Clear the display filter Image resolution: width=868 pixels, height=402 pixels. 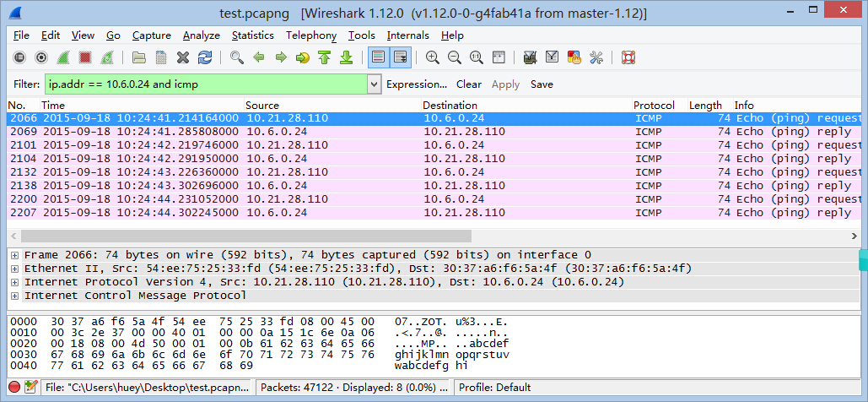click(469, 84)
